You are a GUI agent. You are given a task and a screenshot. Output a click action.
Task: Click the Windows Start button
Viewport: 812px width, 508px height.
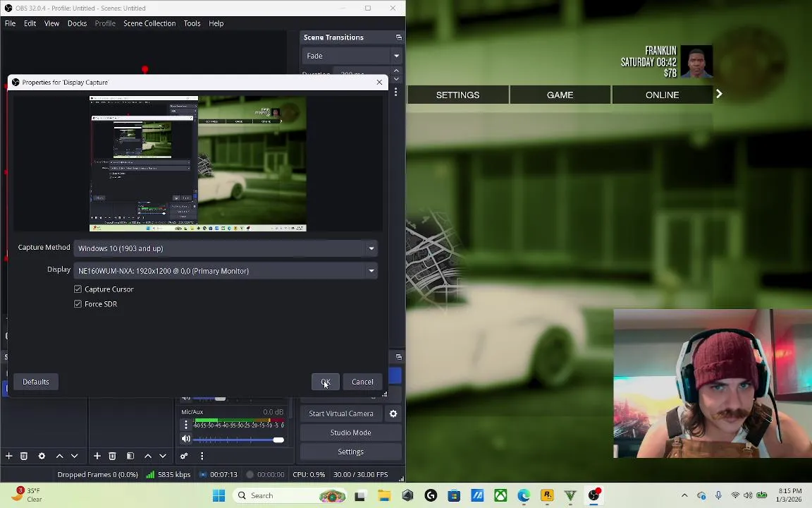[x=219, y=495]
